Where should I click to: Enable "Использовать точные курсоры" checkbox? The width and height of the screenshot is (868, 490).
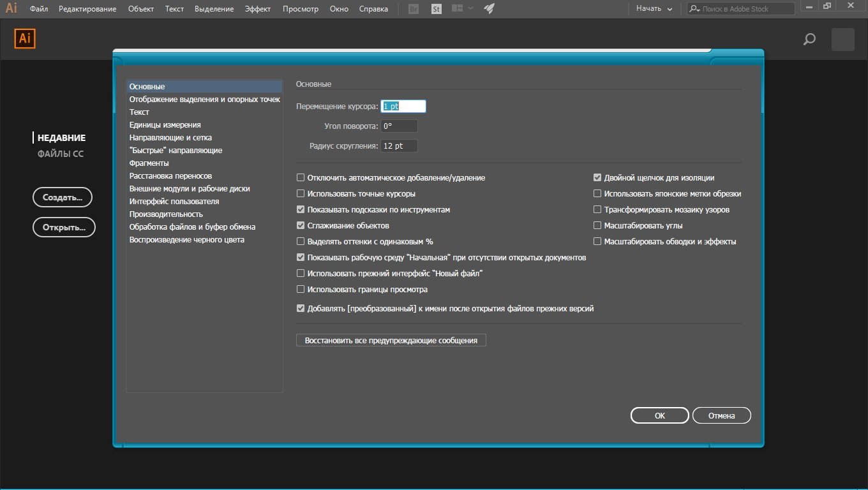point(301,194)
